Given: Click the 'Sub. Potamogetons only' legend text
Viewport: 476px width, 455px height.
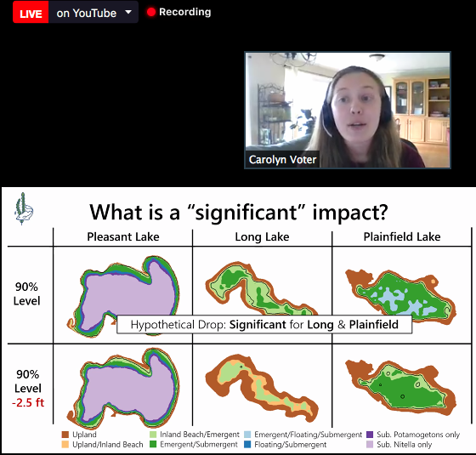Looking at the screenshot, I should click(x=418, y=435).
